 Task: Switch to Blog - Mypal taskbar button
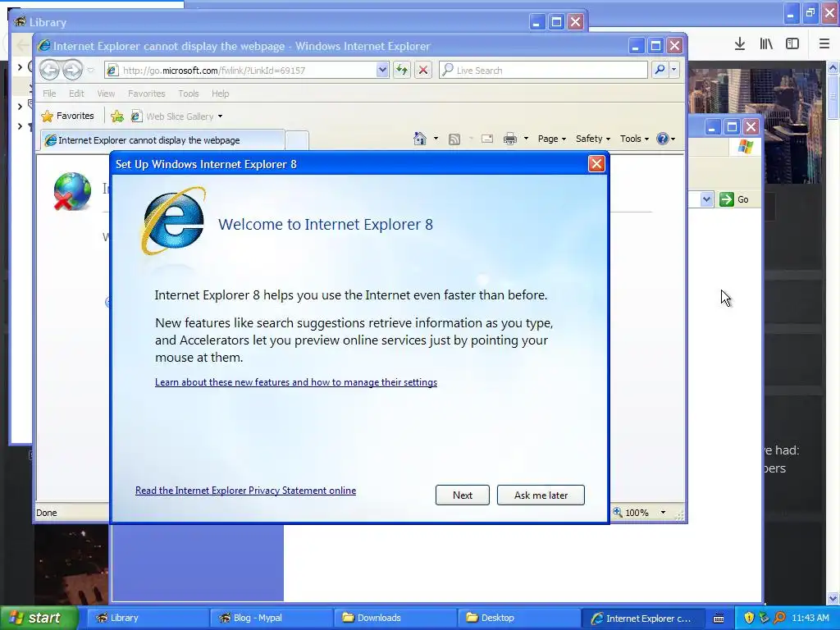click(x=272, y=618)
